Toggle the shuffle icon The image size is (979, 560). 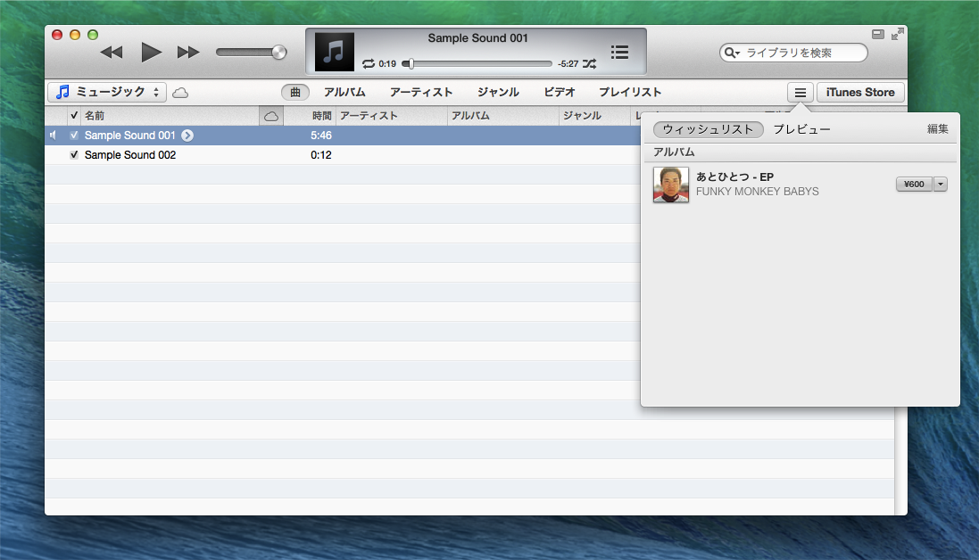coord(589,63)
